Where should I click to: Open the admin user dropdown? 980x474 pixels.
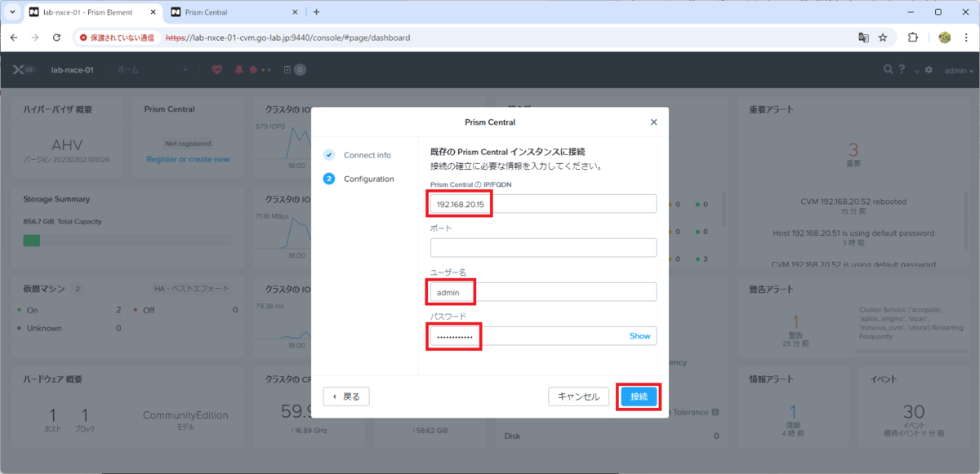coord(959,70)
